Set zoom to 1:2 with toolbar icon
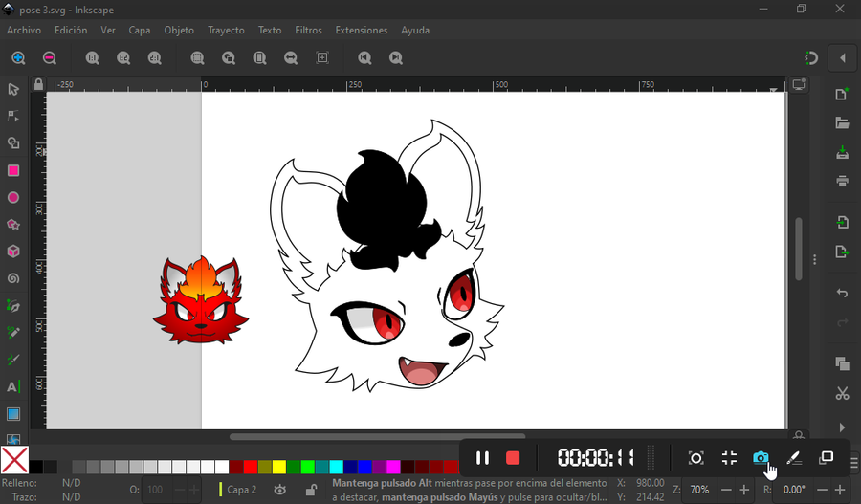Viewport: 861px width, 504px height. point(123,57)
